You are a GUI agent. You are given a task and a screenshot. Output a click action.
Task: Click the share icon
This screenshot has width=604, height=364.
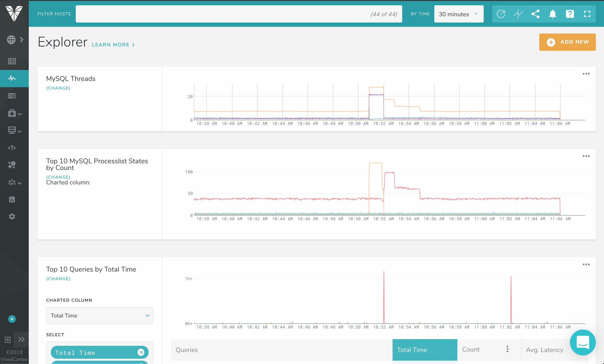click(x=535, y=14)
